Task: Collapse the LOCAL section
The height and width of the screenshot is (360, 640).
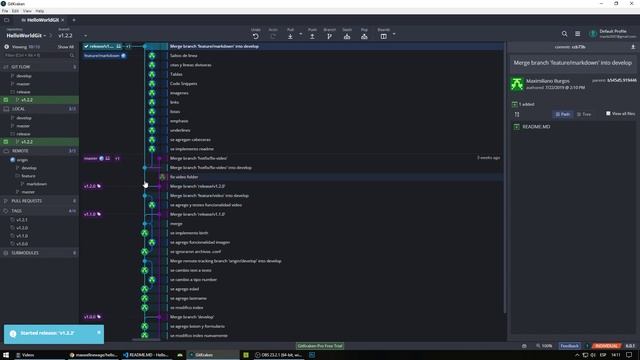Action: click(x=39, y=109)
